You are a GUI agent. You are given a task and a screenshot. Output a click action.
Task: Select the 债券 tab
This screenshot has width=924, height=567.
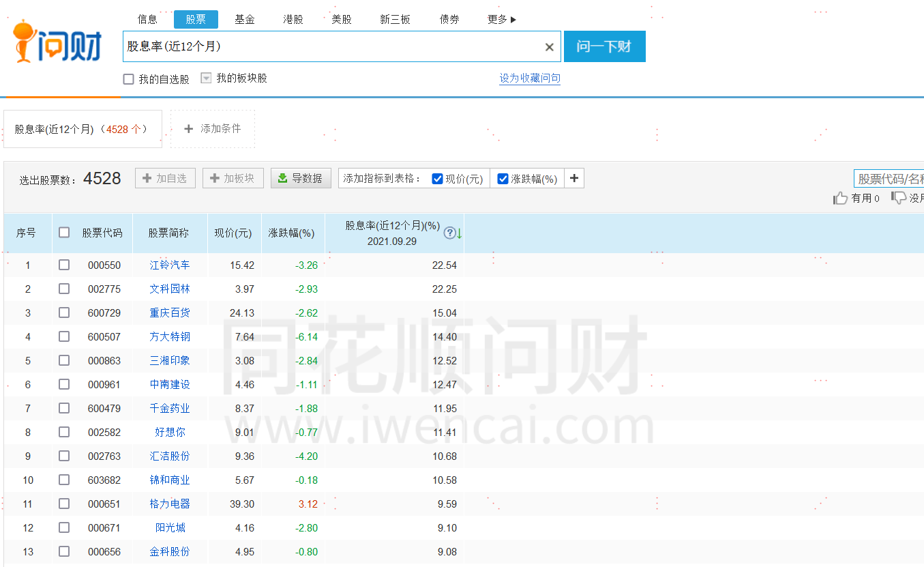pos(449,19)
